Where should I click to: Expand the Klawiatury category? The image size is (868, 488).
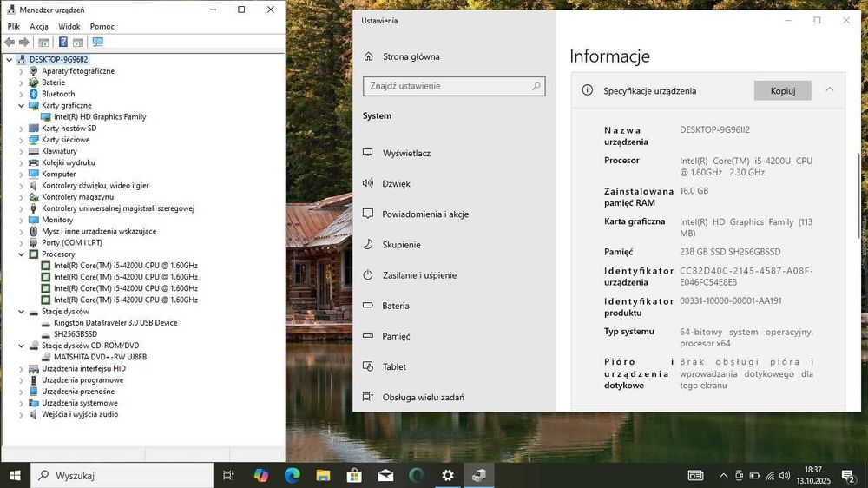tap(22, 151)
